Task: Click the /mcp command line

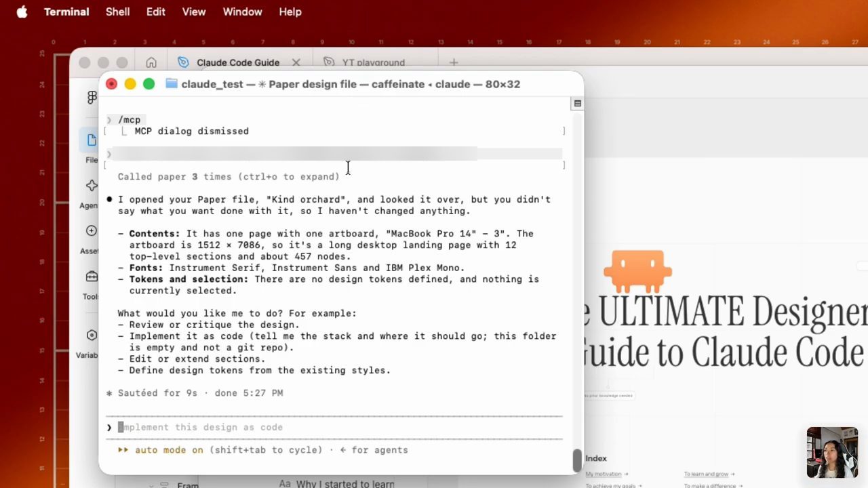Action: coord(129,120)
